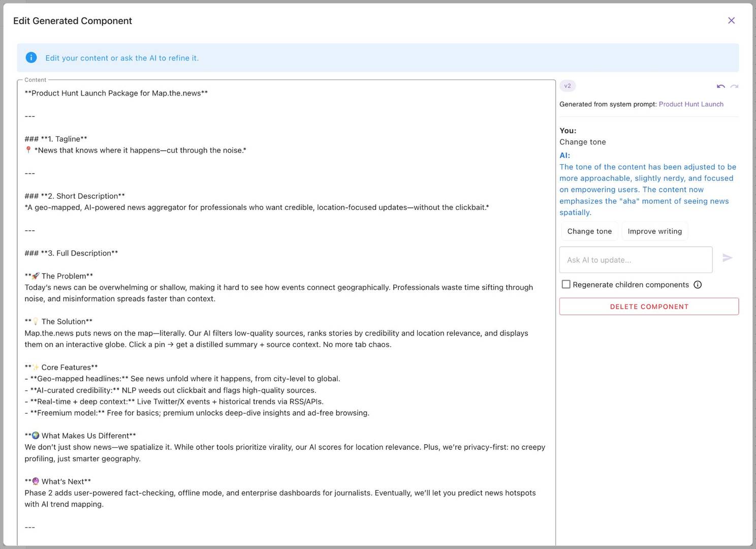The width and height of the screenshot is (756, 549).
Task: Select the Improve writing suggestion
Action: [654, 231]
